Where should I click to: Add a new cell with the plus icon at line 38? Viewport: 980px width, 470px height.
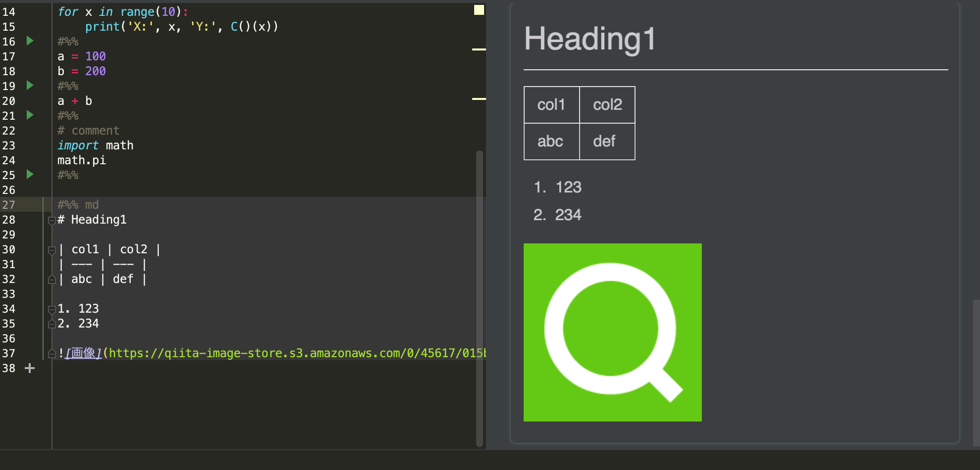click(x=30, y=368)
